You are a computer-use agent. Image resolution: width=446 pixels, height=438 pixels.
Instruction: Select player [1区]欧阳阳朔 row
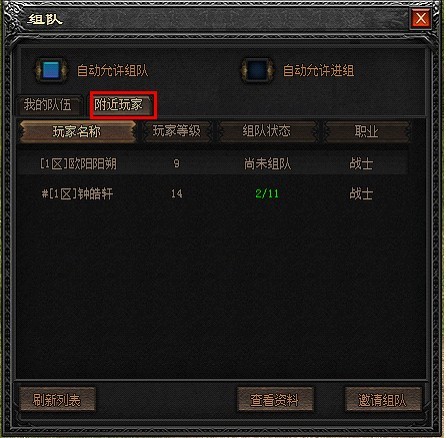213,164
